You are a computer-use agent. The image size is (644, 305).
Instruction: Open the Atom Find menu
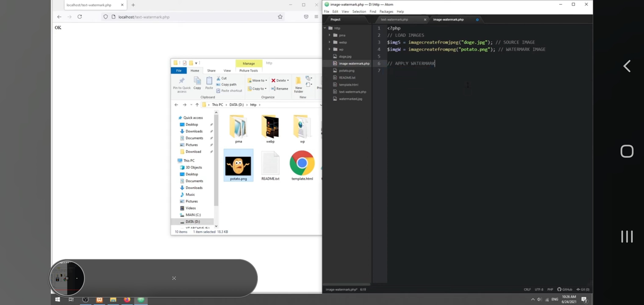coord(373,11)
